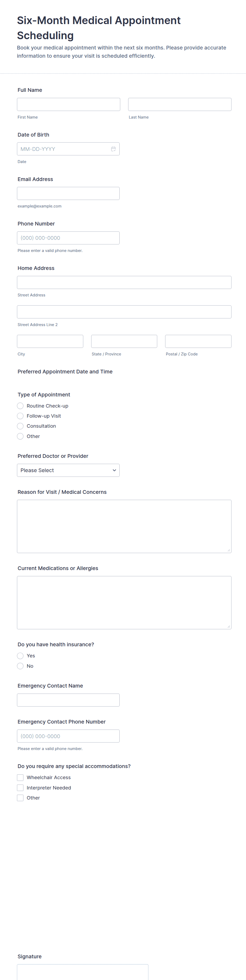The height and width of the screenshot is (980, 246).
Task: Check Other under special accommodations
Action: pos(20,798)
